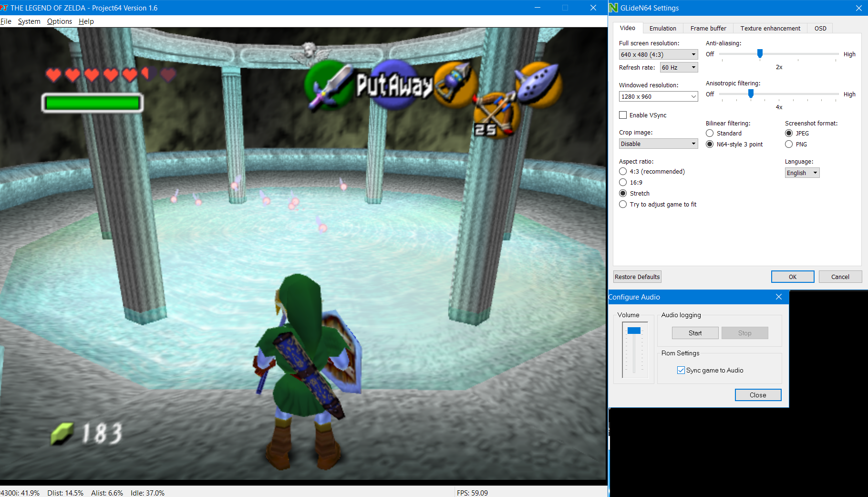Viewport: 868px width, 497px height.
Task: Switch to the OSD tab
Action: point(820,29)
